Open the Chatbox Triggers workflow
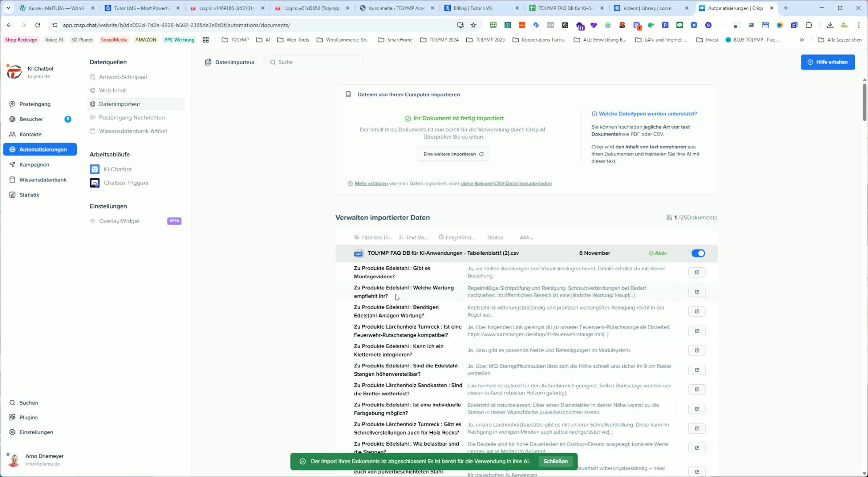The width and height of the screenshot is (868, 477). [125, 183]
